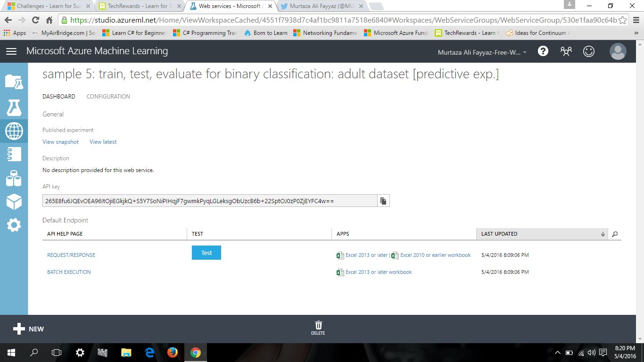Open the View latest link

(103, 142)
